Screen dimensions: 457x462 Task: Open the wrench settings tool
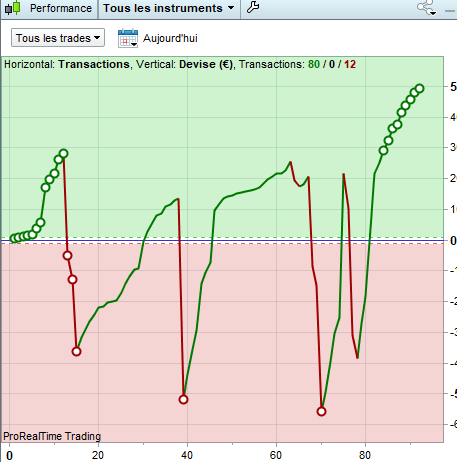[x=253, y=7]
